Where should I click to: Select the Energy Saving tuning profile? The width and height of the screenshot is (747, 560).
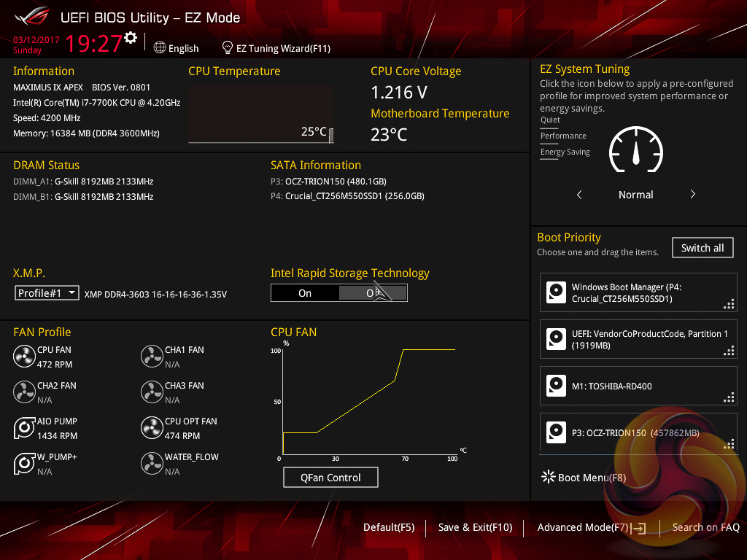565,152
